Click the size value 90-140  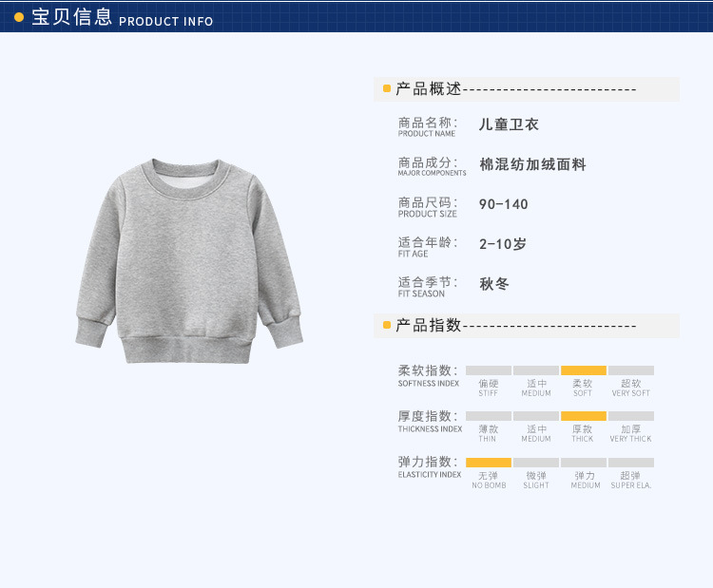point(503,204)
